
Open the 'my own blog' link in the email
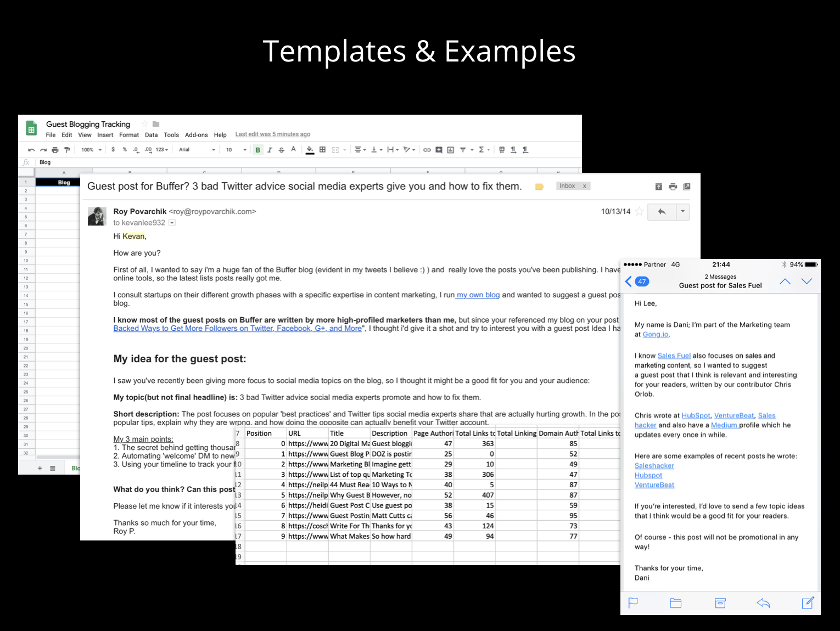(478, 295)
